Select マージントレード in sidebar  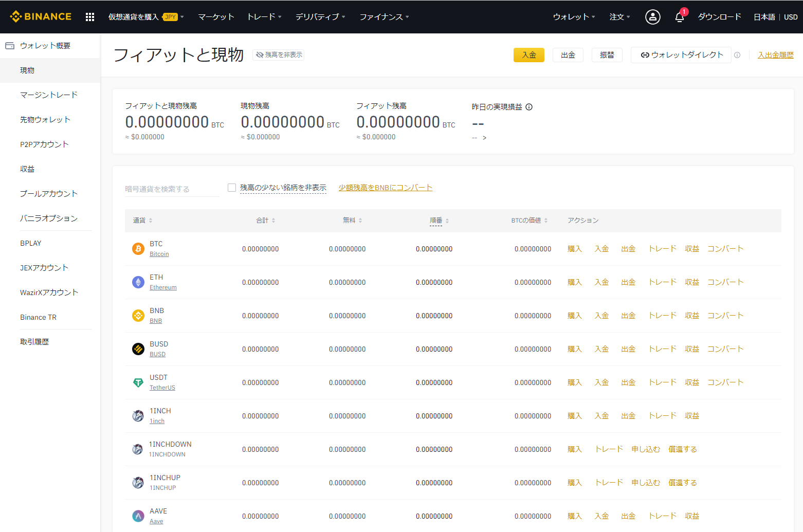pyautogui.click(x=50, y=95)
